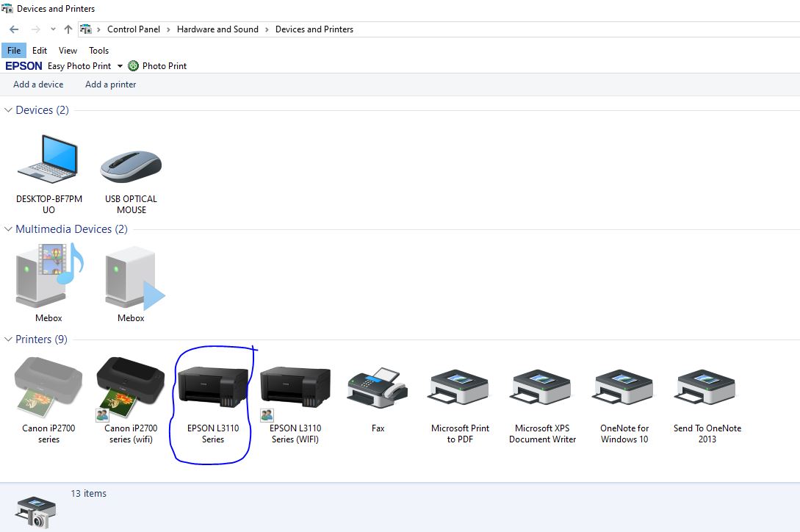Expand breadcrumb arrow before Control Panel
The height and width of the screenshot is (532, 800).
point(98,29)
